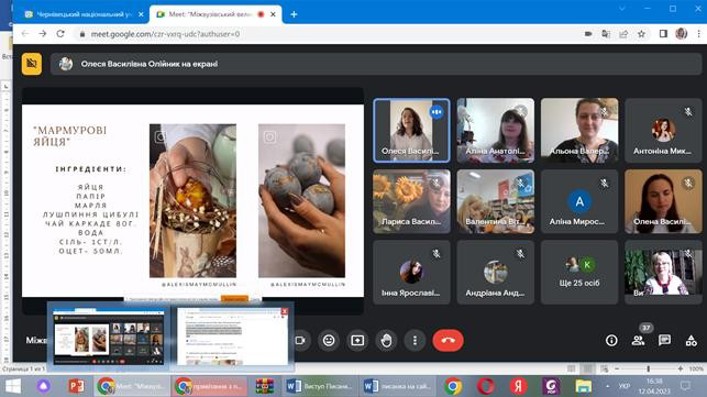This screenshot has width=707, height=397.
Task: Select the second Chrome window preview thumbnail
Action: (232, 337)
